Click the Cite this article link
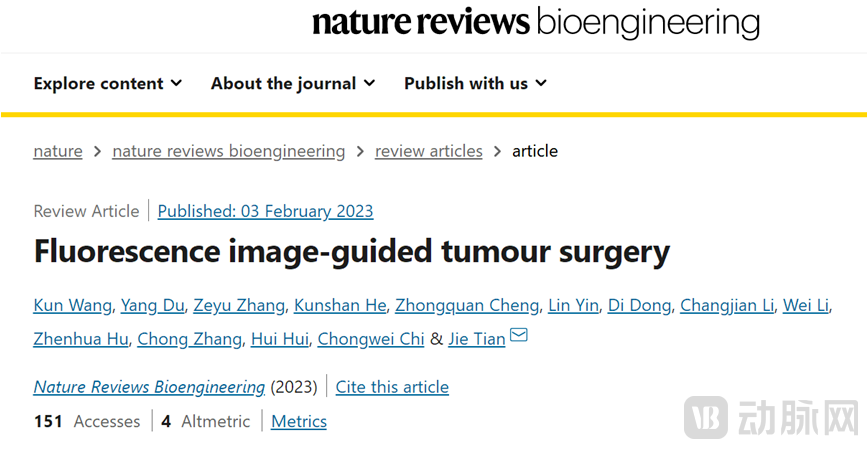 tap(392, 387)
